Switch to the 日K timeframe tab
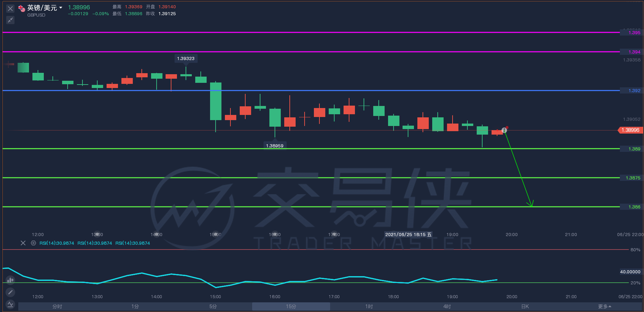Screen dimensions: 644x312 [x=525, y=306]
